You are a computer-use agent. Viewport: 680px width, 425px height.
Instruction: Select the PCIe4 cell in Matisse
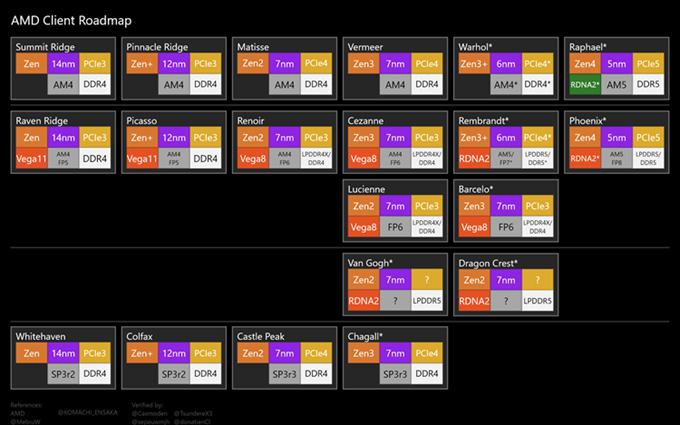click(316, 64)
